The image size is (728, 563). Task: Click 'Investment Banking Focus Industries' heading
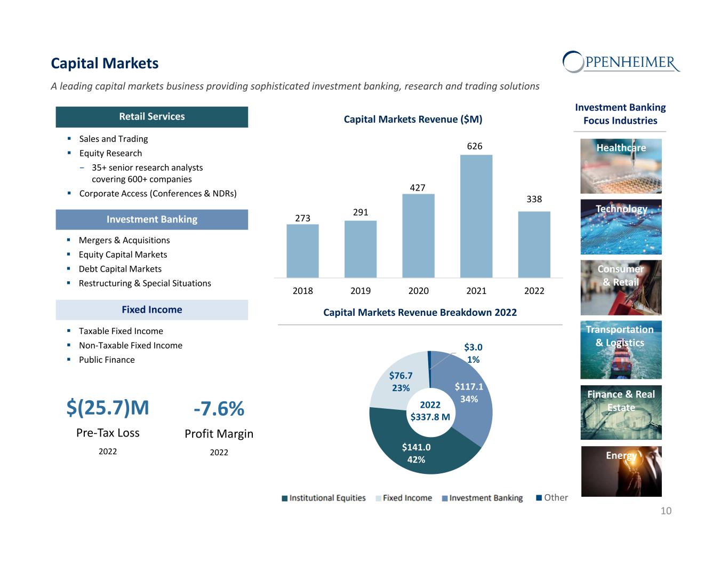pyautogui.click(x=620, y=114)
